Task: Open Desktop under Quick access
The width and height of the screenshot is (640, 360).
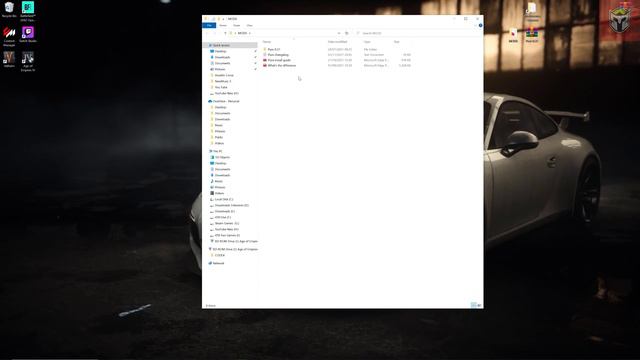Action: [220, 51]
